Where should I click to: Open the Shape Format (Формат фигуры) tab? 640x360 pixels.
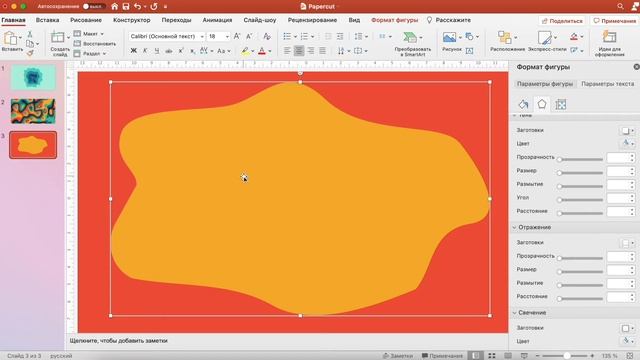(394, 20)
